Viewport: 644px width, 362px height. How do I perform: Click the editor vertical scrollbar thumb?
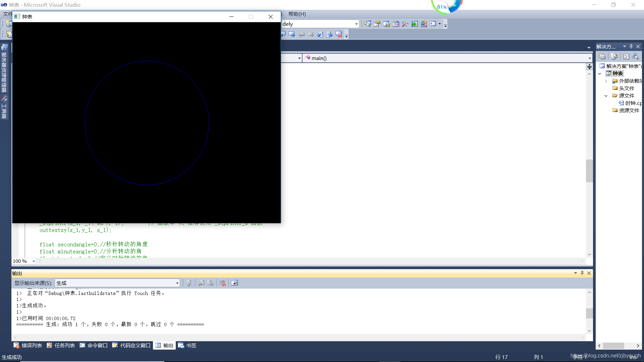pos(589,171)
